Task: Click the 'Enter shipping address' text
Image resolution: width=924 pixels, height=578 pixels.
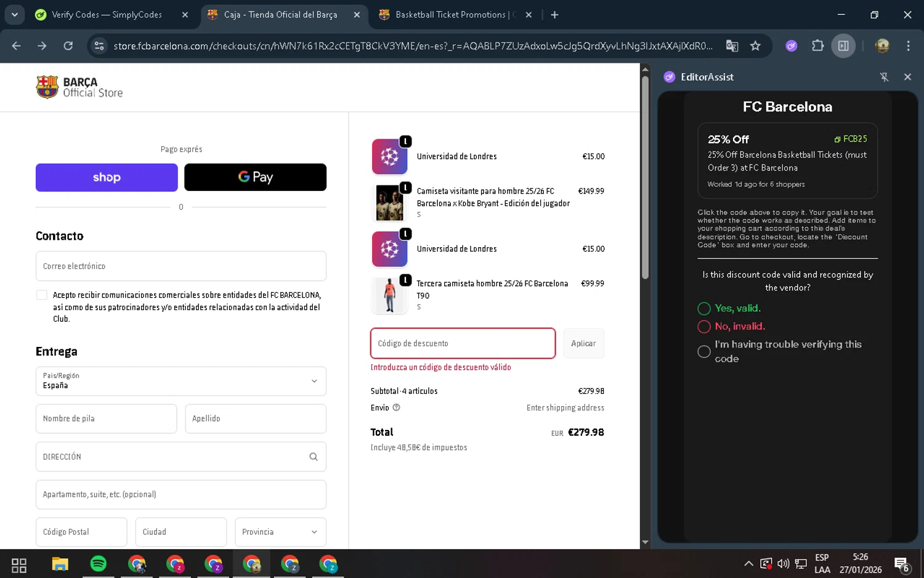Action: coord(565,408)
